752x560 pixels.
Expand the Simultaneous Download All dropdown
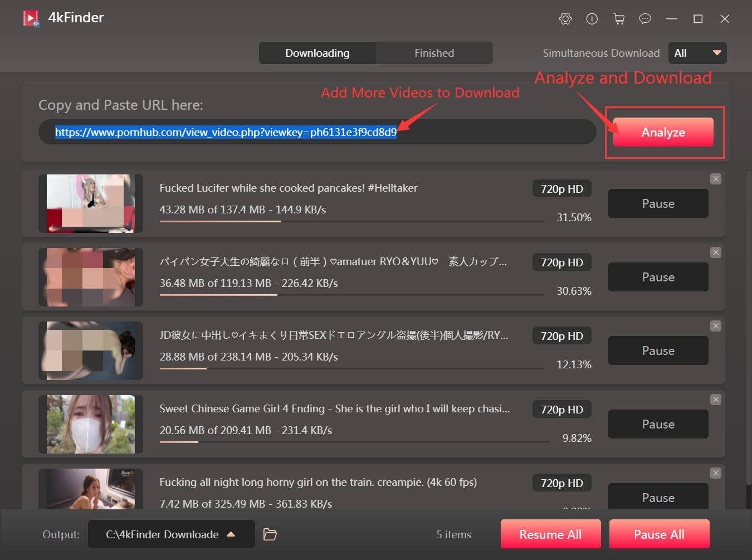click(697, 53)
